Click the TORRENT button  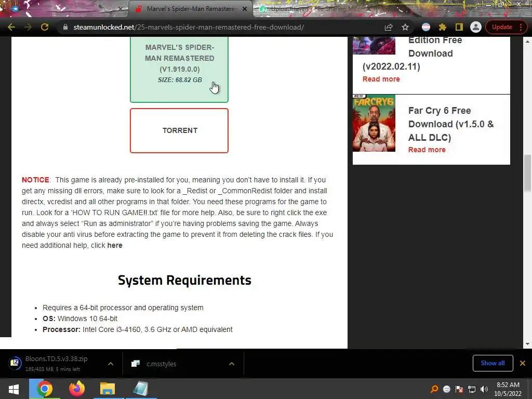(179, 130)
